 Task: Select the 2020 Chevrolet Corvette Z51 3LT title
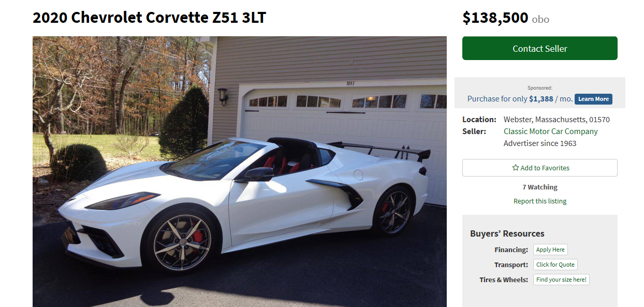click(150, 18)
